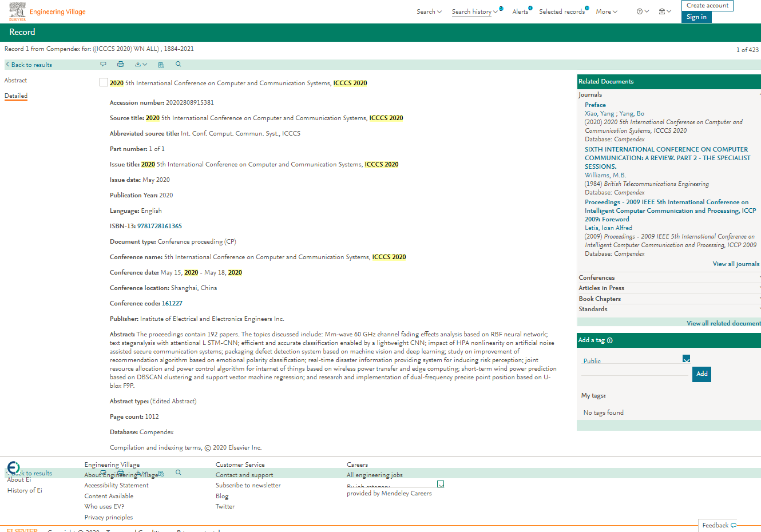Click the Ei logo in the footer
Image resolution: width=761 pixels, height=532 pixels.
(13, 467)
